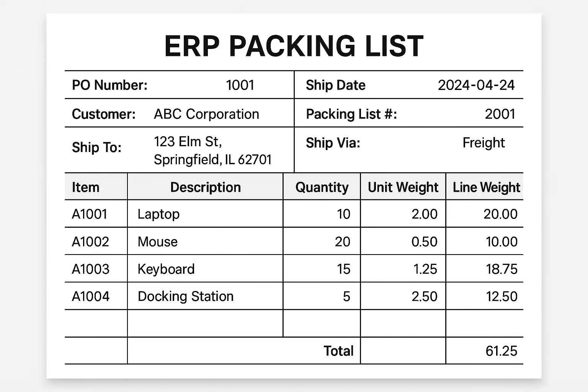Select item code A1001
The image size is (588, 392).
pos(90,214)
